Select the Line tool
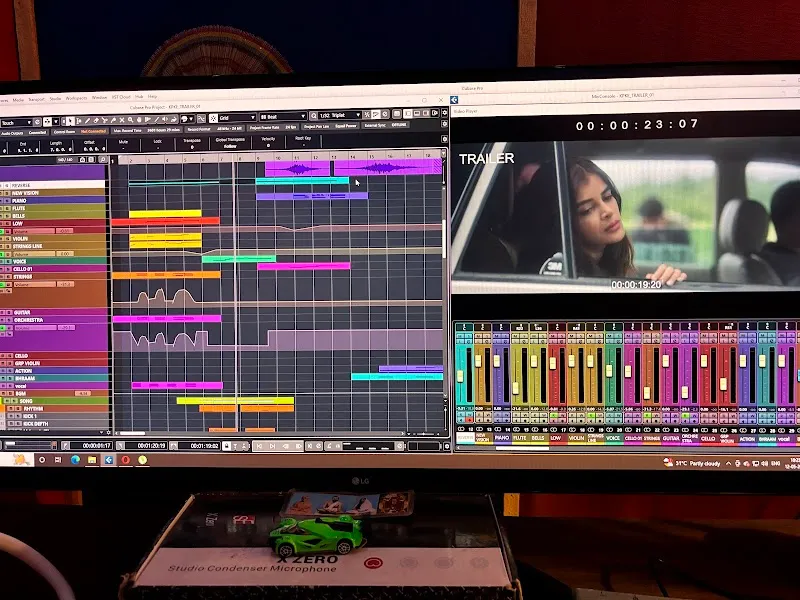800x600 pixels. (157, 119)
